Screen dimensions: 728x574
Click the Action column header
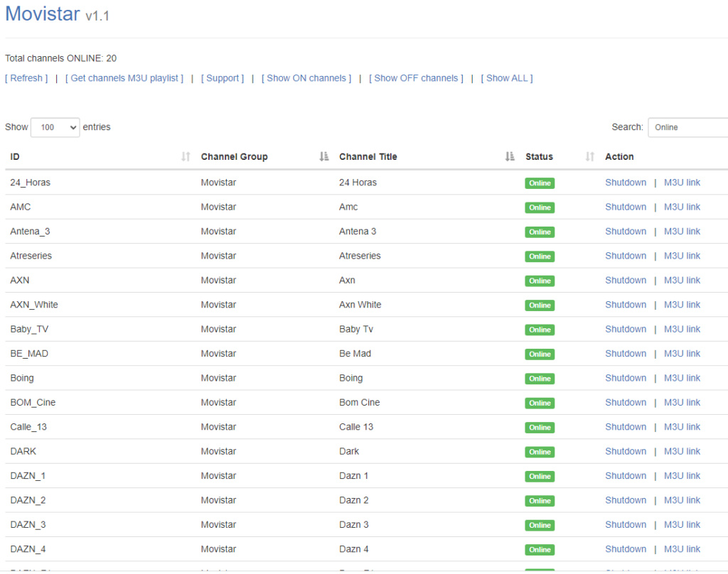coord(619,156)
